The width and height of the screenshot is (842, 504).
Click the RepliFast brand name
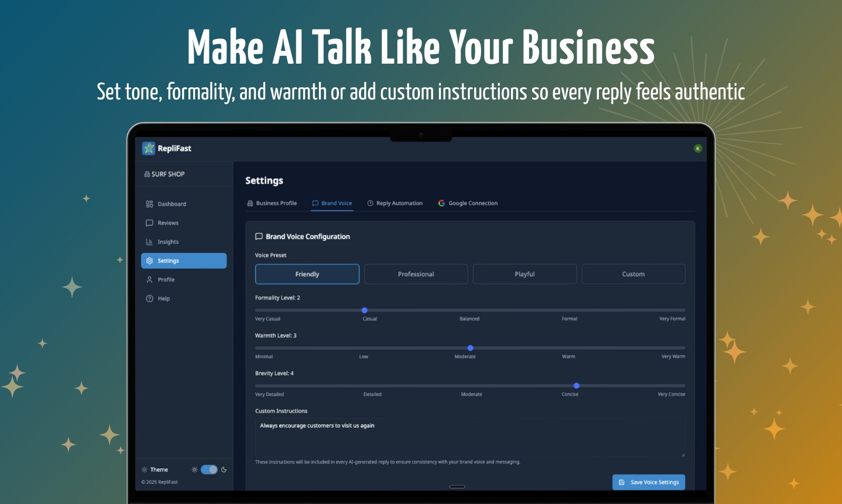coord(175,148)
